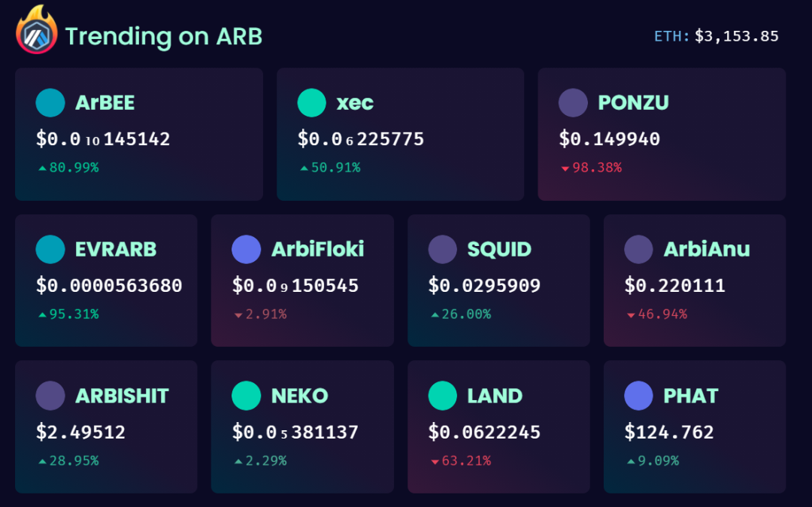
Task: Click the ArbiAnu token icon
Action: click(638, 249)
